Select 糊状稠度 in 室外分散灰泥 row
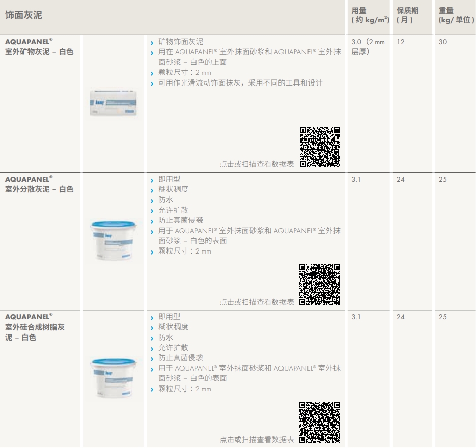Viewport: 476px width, 448px height. pos(173,189)
